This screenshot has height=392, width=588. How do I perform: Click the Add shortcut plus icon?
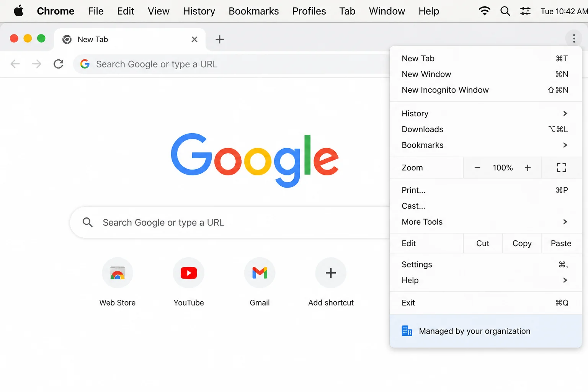click(x=331, y=273)
